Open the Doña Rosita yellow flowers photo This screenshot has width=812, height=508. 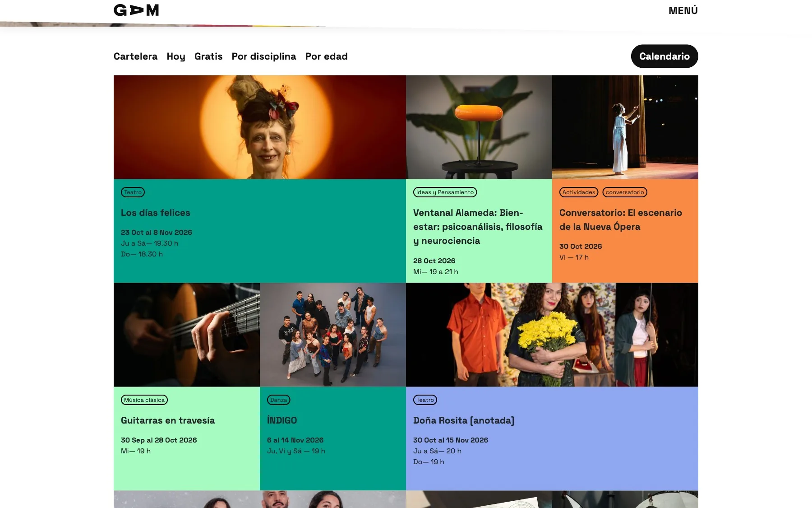tap(552, 335)
